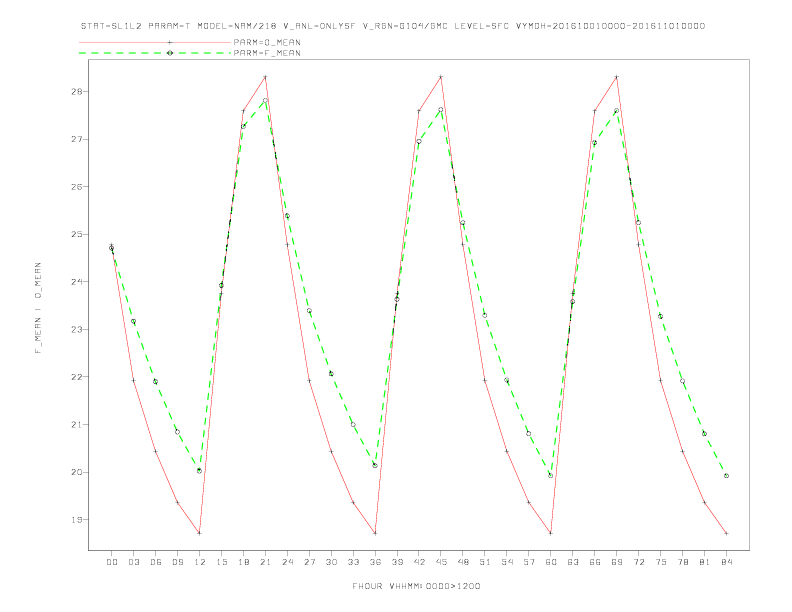Viewport: 792px width, 612px height.
Task: Click the green F_MEAN circle marker at hour 84
Action: pyautogui.click(x=726, y=476)
